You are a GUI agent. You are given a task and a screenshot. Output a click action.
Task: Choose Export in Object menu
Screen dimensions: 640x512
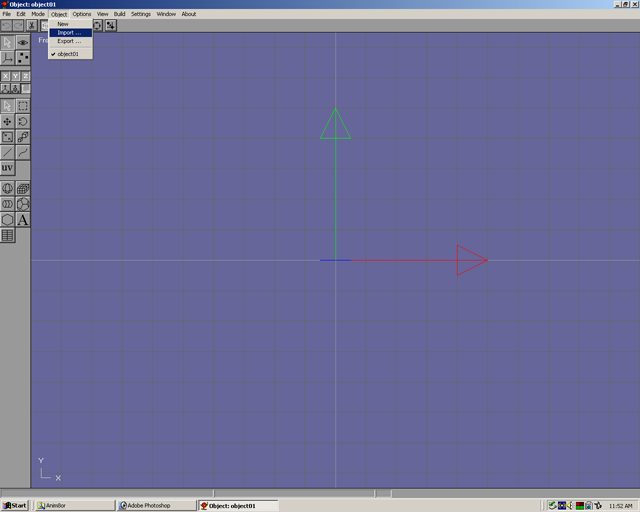point(71,41)
